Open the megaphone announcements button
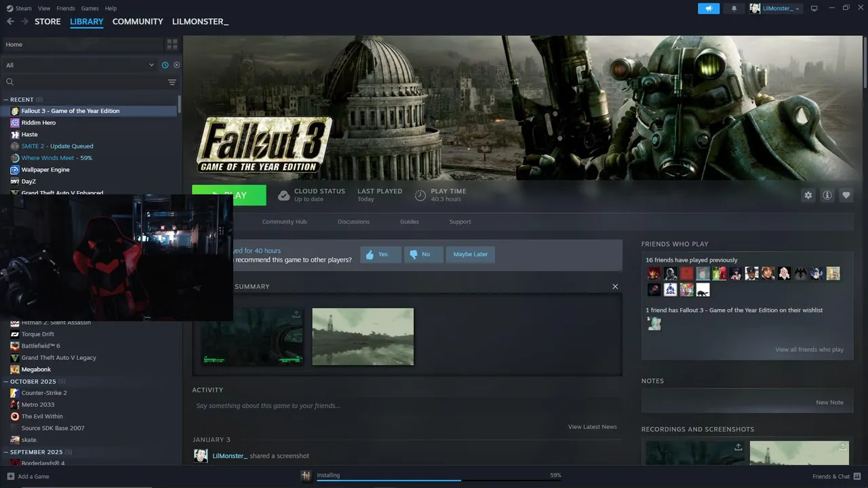Screen dimensions: 868x488 [x=709, y=8]
